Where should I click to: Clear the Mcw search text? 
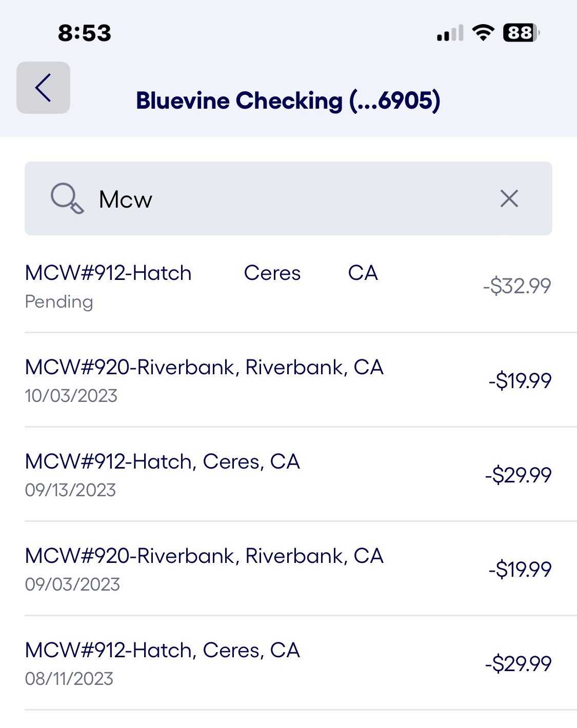[509, 198]
